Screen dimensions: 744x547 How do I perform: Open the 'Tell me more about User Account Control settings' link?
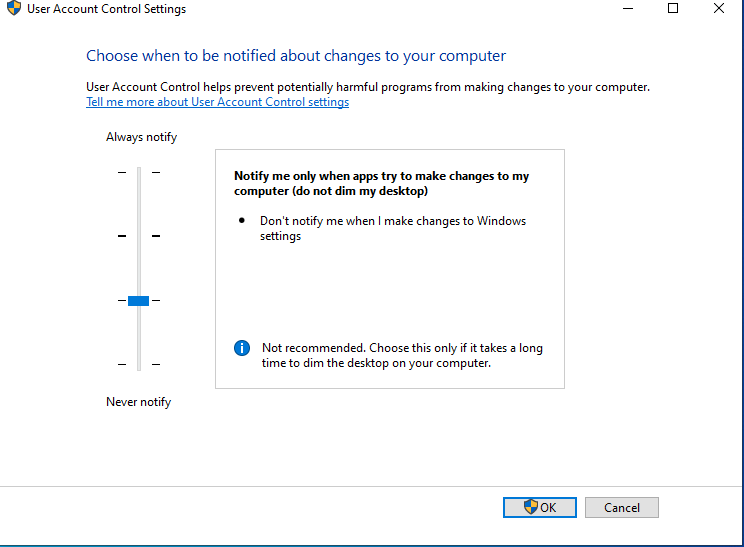(217, 102)
